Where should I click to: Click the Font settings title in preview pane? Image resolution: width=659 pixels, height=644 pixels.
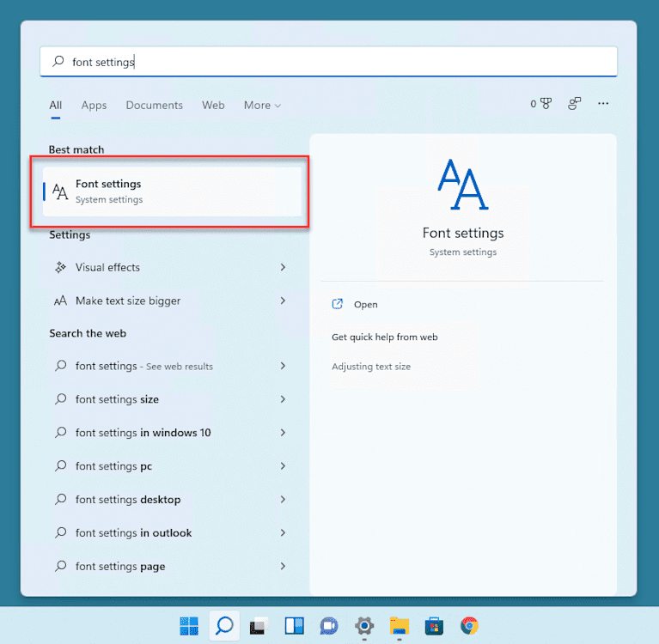(463, 233)
